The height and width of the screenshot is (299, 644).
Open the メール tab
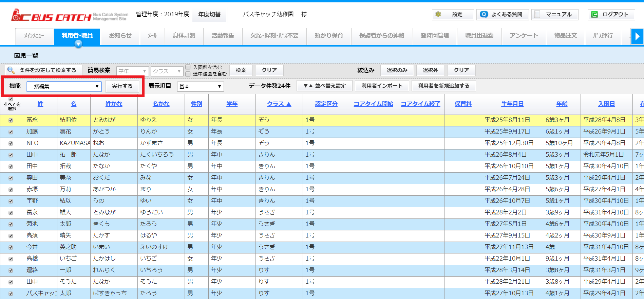click(152, 36)
